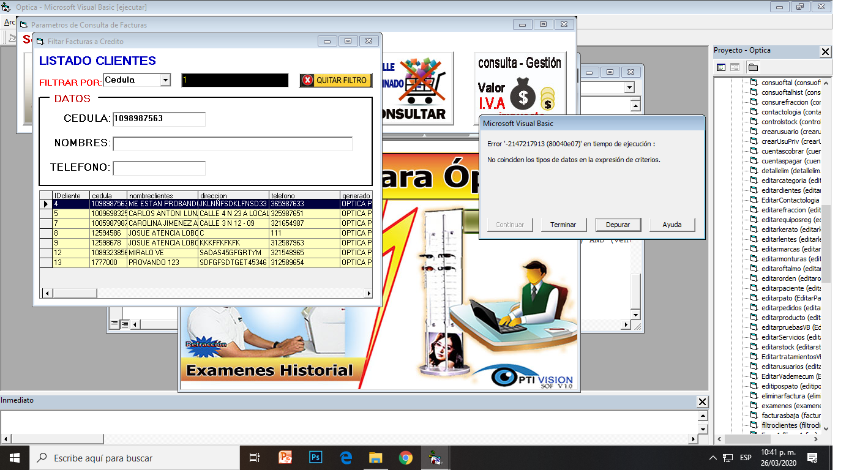This screenshot has height=470, width=868.
Task: Click cedula cell 12598678
Action: click(108, 243)
